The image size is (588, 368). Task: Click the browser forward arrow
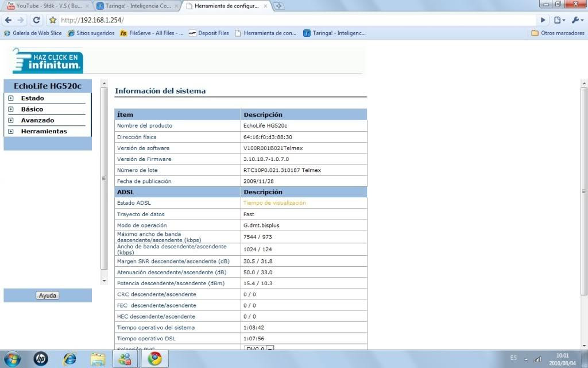[x=21, y=20]
